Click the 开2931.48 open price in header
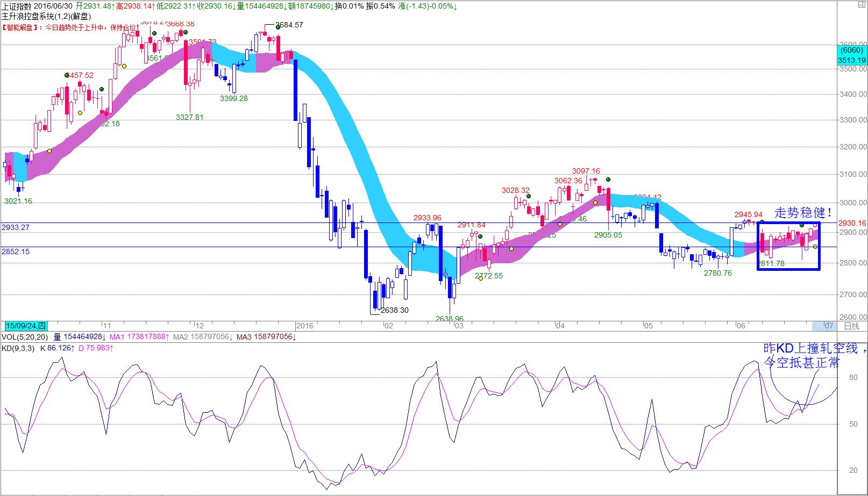The height and width of the screenshot is (496, 868). point(95,6)
